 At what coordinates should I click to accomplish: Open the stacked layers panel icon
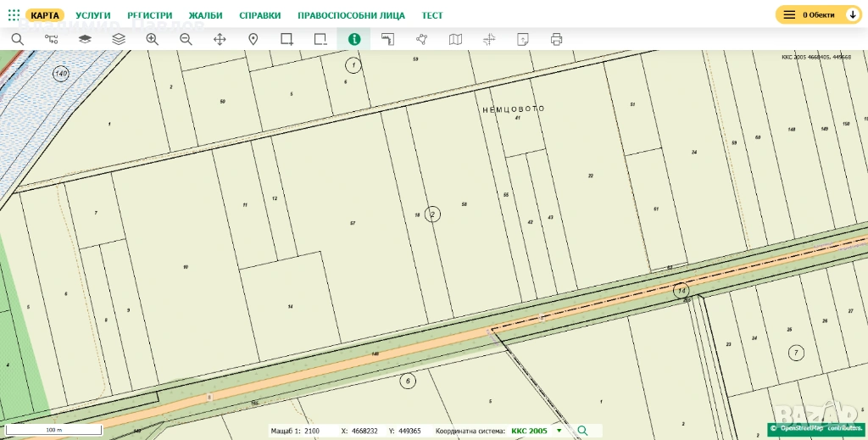(x=119, y=39)
